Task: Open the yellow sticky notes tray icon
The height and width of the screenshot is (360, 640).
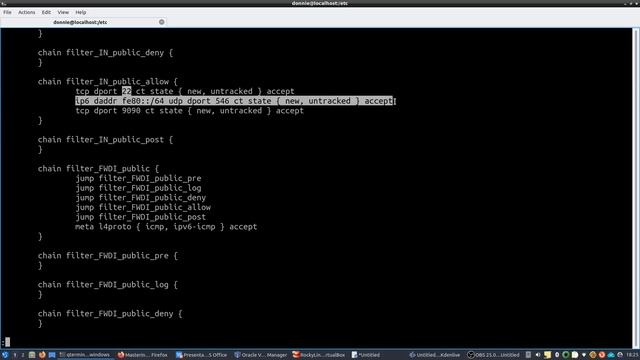Action: (547, 355)
